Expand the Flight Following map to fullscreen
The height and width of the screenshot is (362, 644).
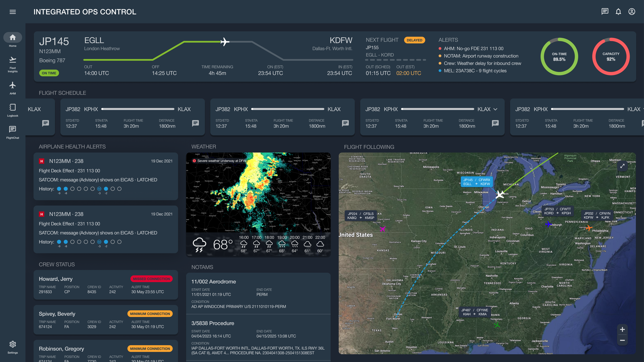tap(622, 166)
